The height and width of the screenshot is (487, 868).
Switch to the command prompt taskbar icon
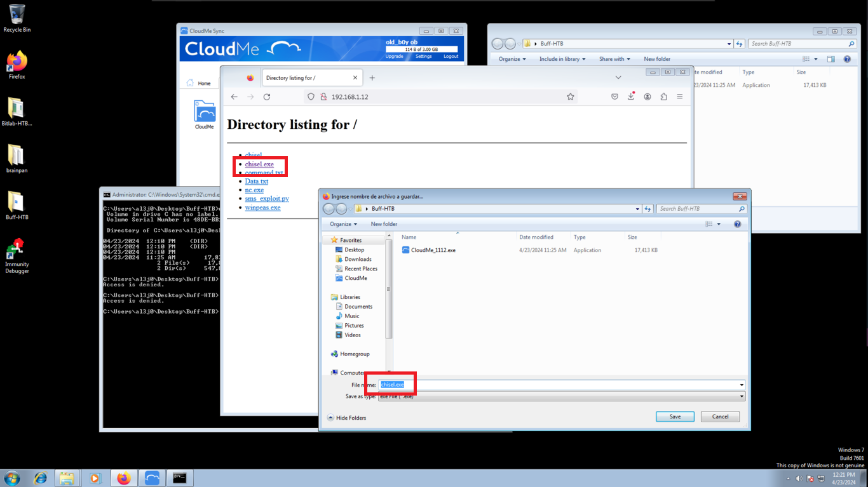pos(180,478)
